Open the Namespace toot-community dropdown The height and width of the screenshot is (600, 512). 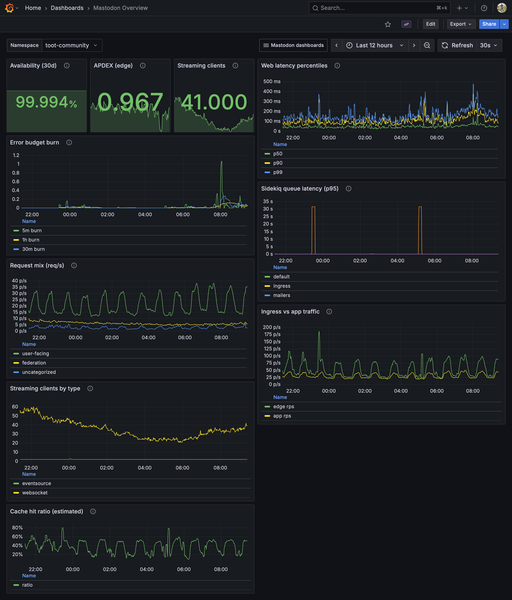coord(72,45)
